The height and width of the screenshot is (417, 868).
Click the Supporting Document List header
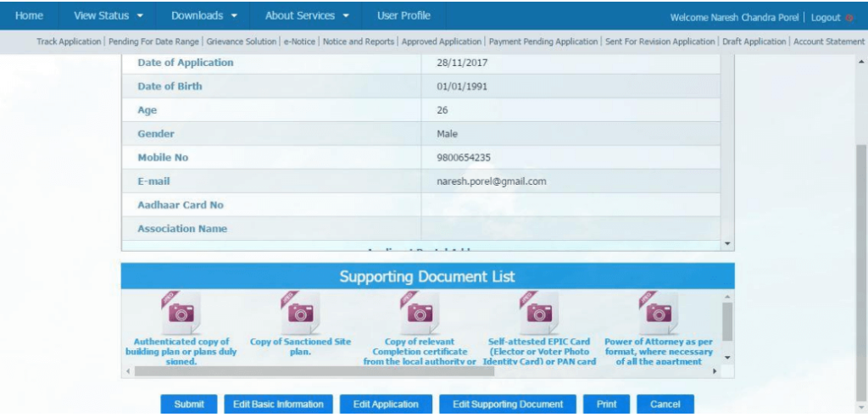(427, 276)
